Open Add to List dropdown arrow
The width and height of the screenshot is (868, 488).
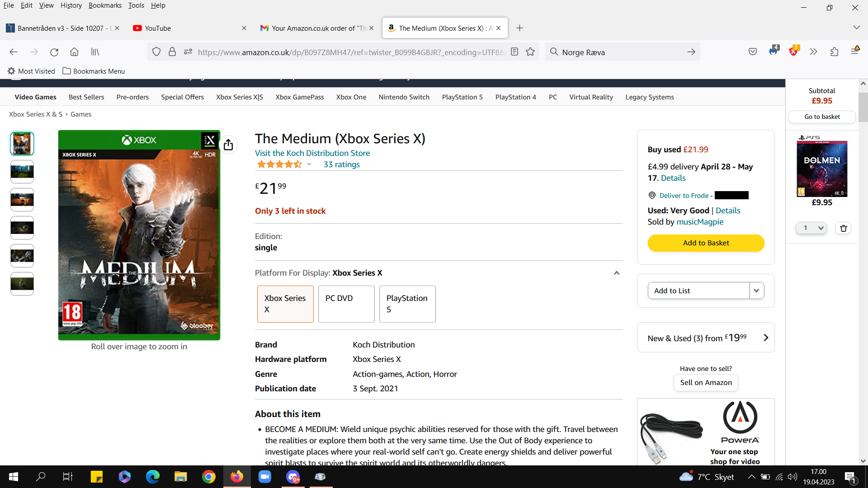[x=756, y=291]
